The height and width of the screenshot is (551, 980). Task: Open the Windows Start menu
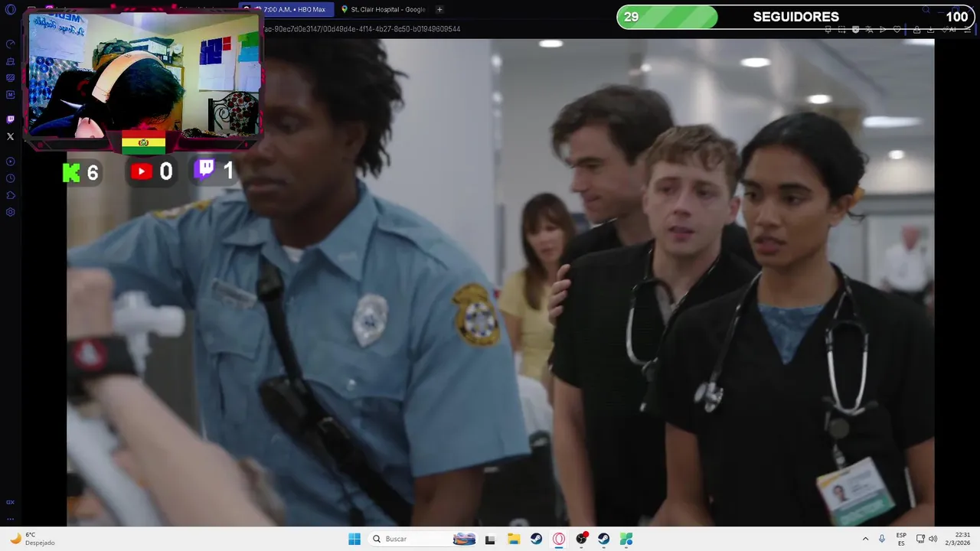(x=354, y=539)
